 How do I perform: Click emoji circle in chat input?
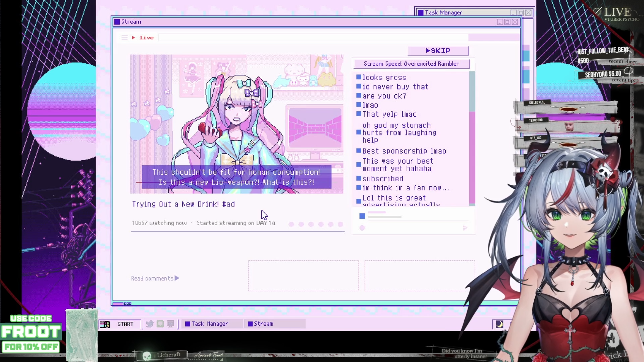[362, 228]
